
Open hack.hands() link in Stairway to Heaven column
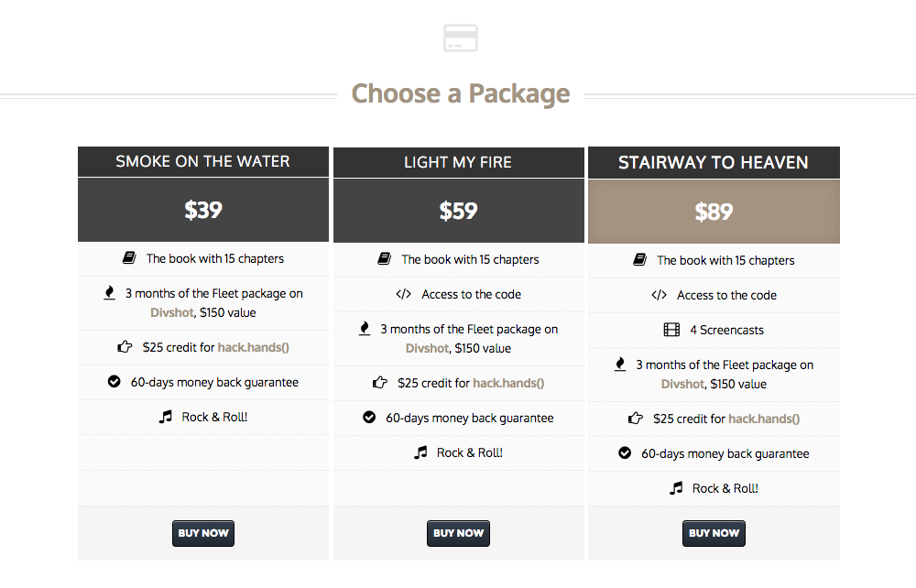tap(763, 419)
